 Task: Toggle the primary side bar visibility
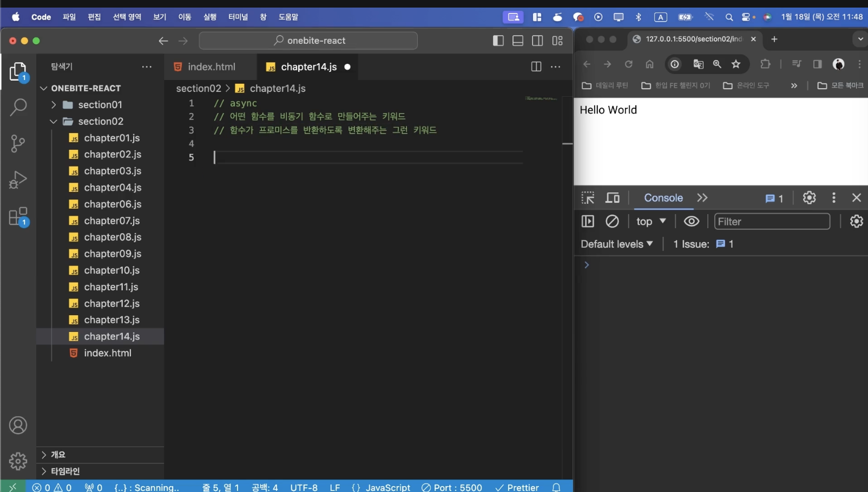498,41
